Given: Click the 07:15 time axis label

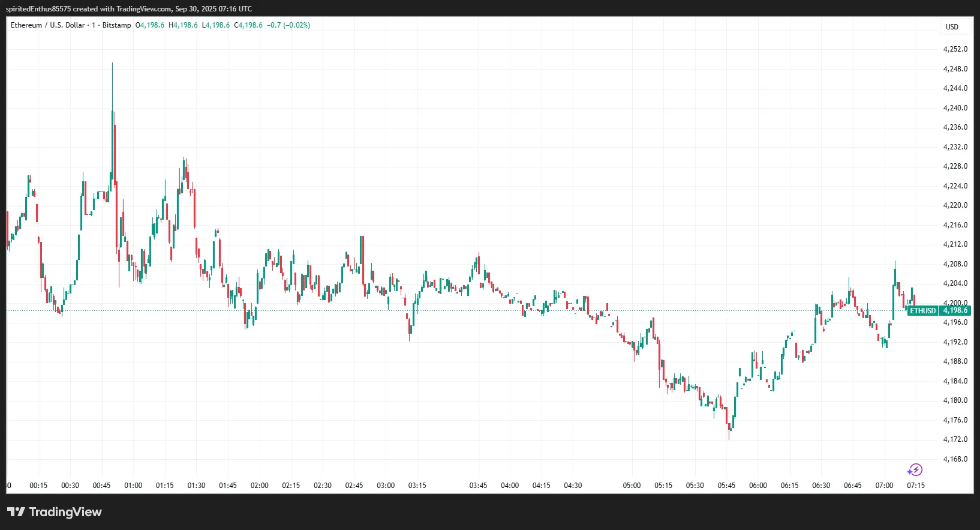Looking at the screenshot, I should coord(915,486).
